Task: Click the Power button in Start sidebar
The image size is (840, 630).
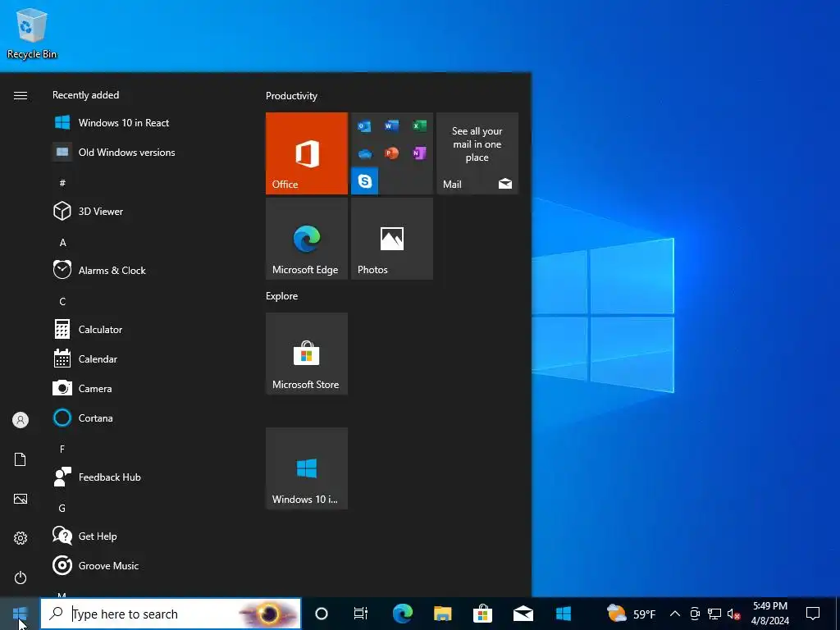Action: (21, 577)
